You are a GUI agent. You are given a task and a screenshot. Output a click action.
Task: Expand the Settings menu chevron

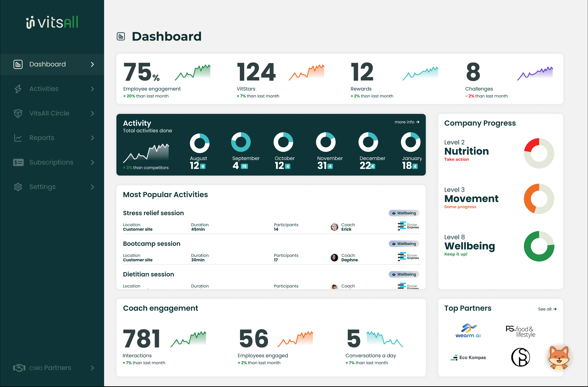click(92, 187)
